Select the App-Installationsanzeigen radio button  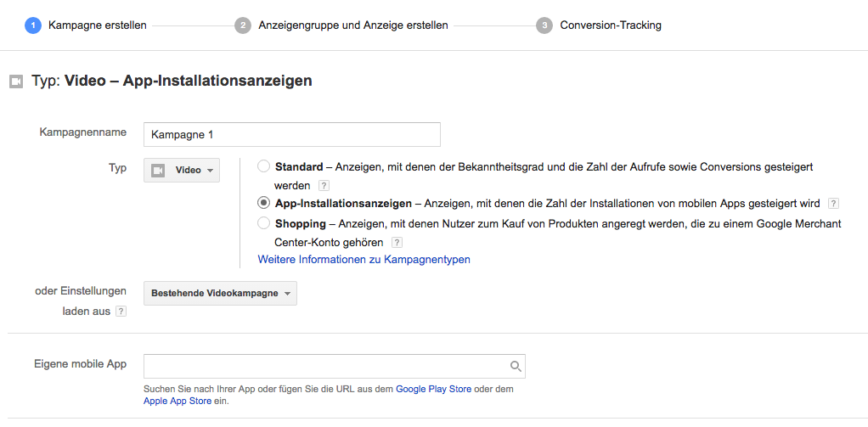(x=263, y=203)
